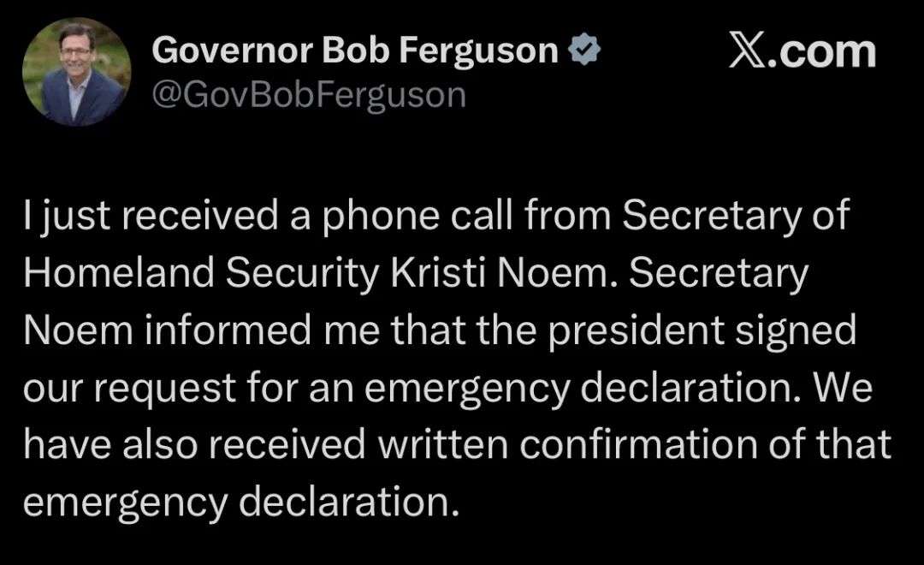Image resolution: width=924 pixels, height=565 pixels.
Task: Click the phrase "Homeland Security"
Action: click(x=200, y=274)
